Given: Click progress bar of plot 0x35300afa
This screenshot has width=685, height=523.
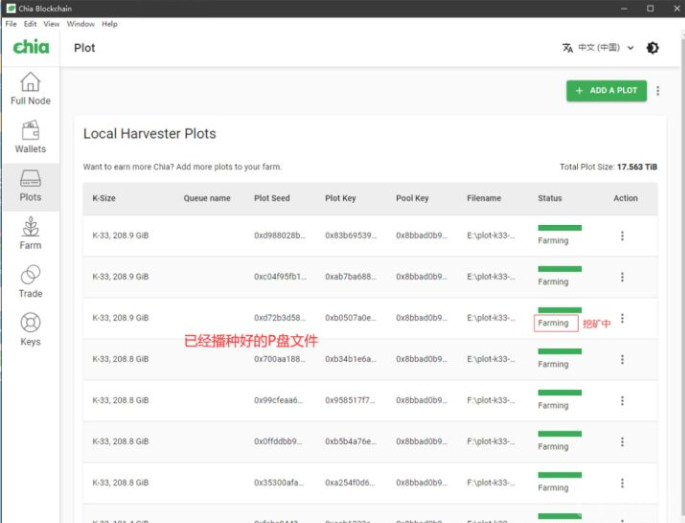Looking at the screenshot, I should pos(560,475).
